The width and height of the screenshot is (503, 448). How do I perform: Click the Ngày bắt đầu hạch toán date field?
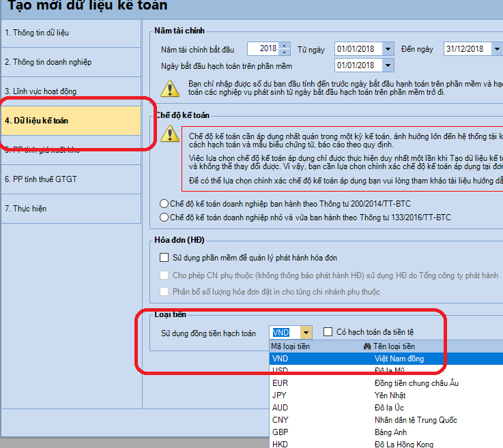point(358,65)
